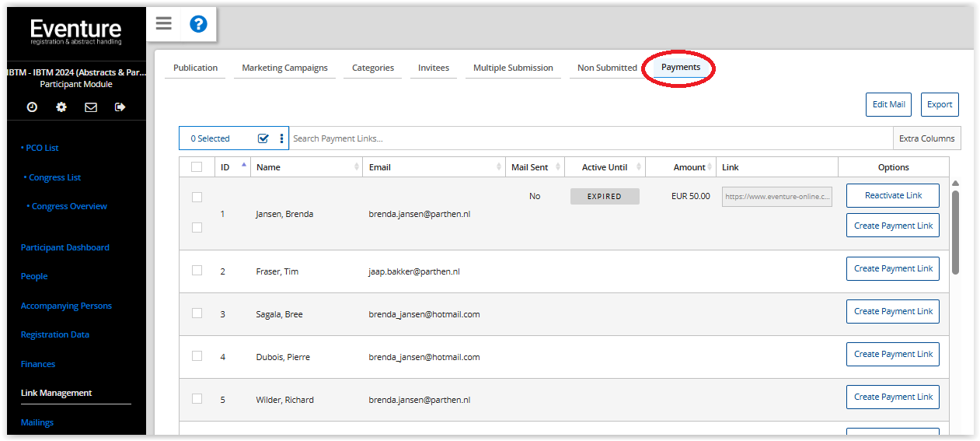This screenshot has width=980, height=441.
Task: Tick the header select-all checkbox
Action: pos(197,166)
